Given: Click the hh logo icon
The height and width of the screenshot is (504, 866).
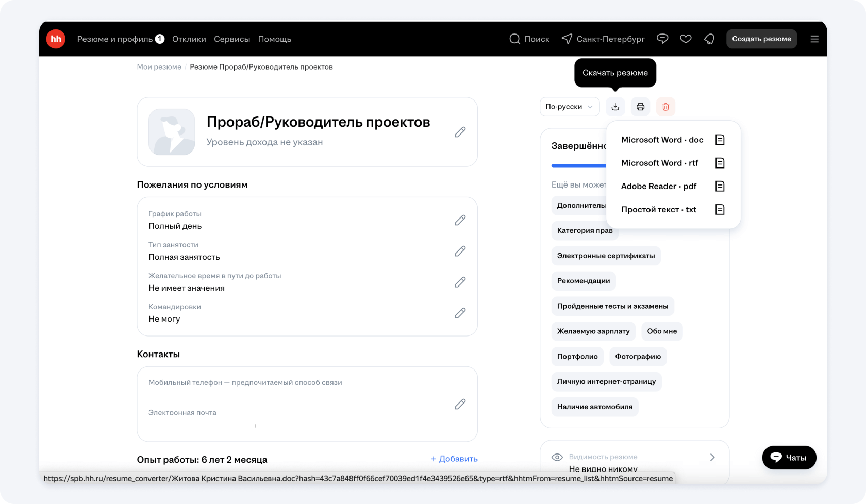Looking at the screenshot, I should (56, 39).
